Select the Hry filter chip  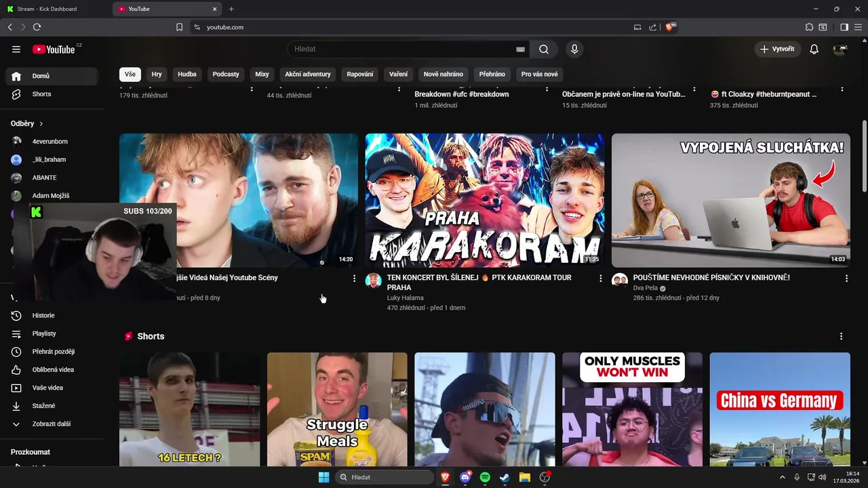157,75
